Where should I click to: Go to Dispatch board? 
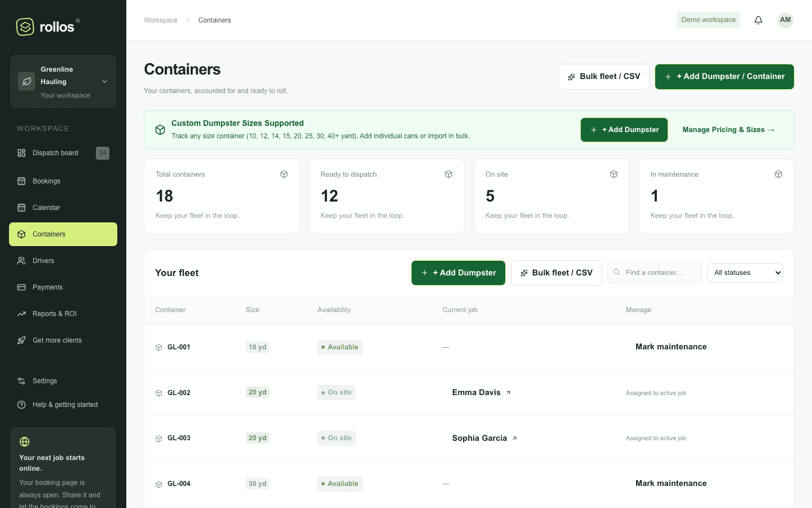pos(63,153)
